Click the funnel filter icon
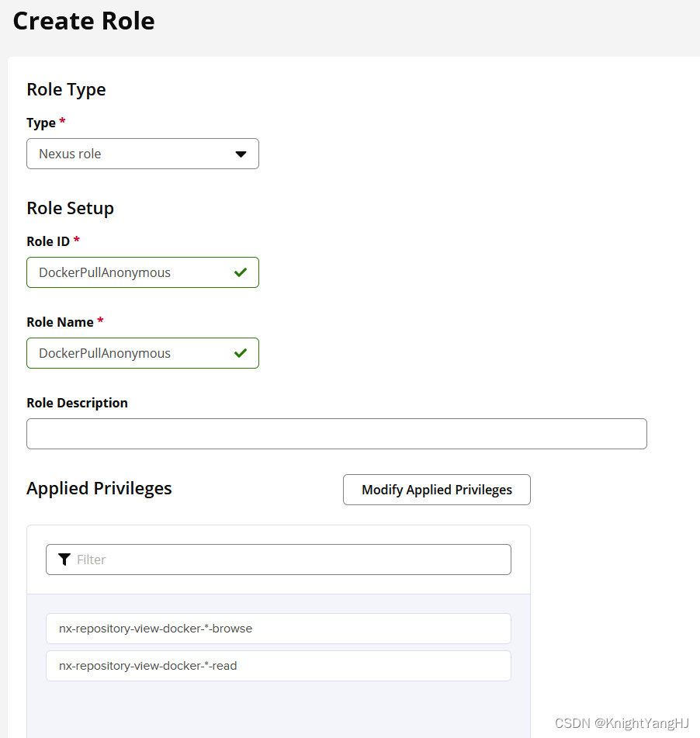The image size is (700, 738). tap(64, 560)
